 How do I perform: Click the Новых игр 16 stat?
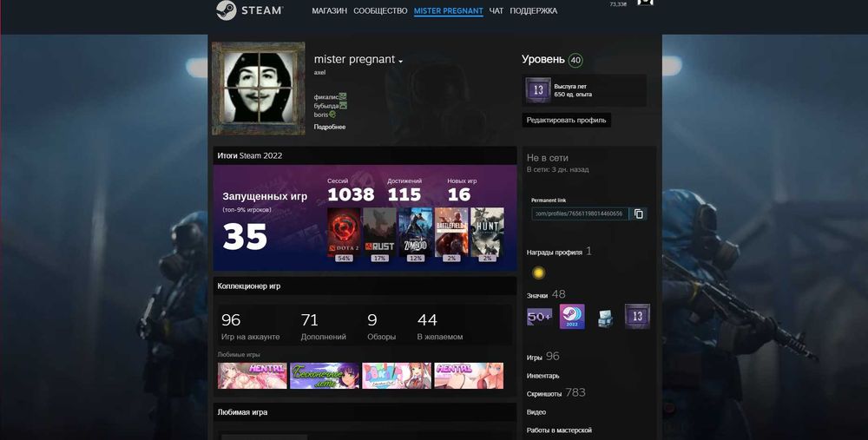click(x=463, y=190)
